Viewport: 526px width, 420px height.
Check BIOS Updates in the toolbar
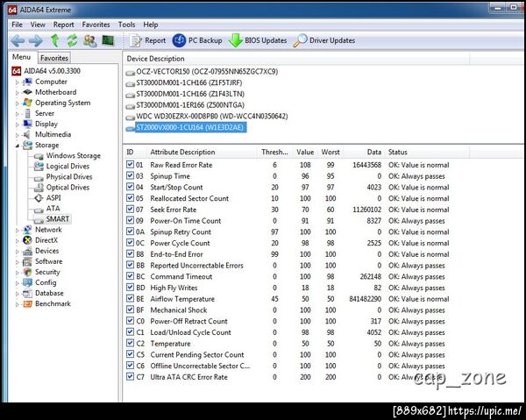pos(258,40)
